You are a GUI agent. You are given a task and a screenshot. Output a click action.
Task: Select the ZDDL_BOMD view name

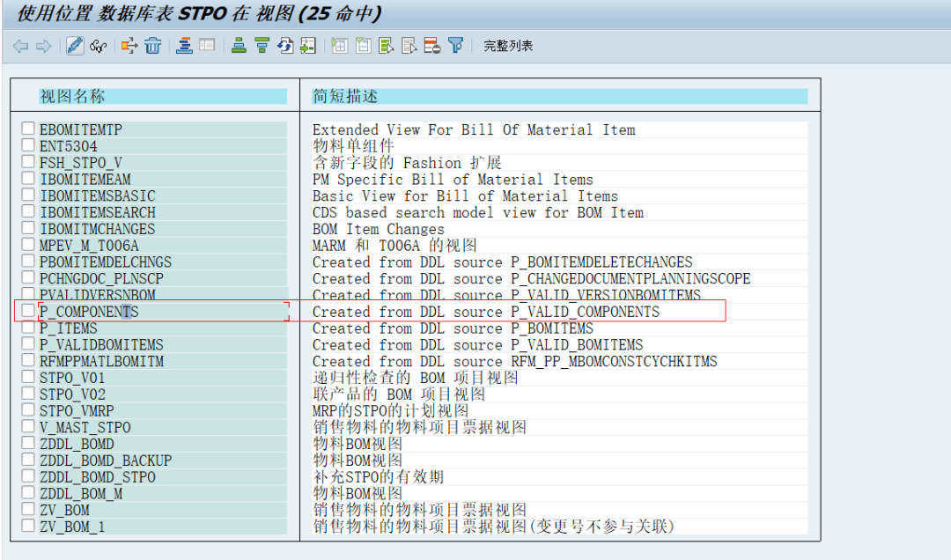[x=77, y=444]
